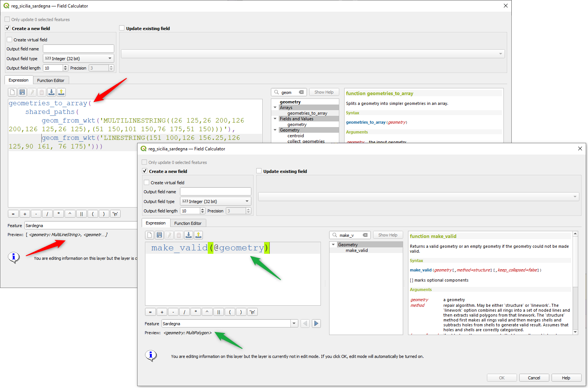The height and width of the screenshot is (388, 588).
Task: Insert the power ^ operator in front dialog
Action: point(207,312)
